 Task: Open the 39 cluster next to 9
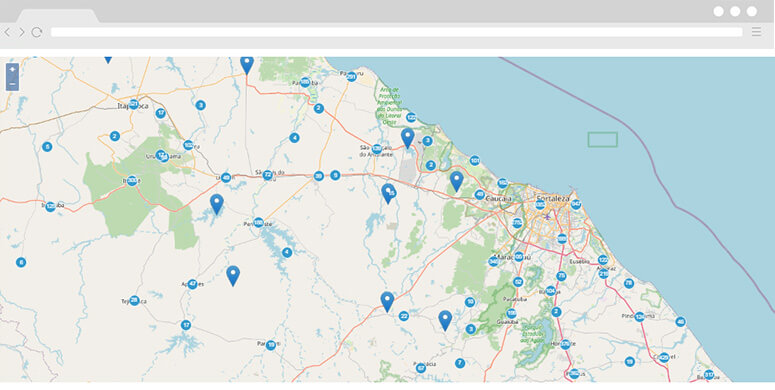point(319,176)
